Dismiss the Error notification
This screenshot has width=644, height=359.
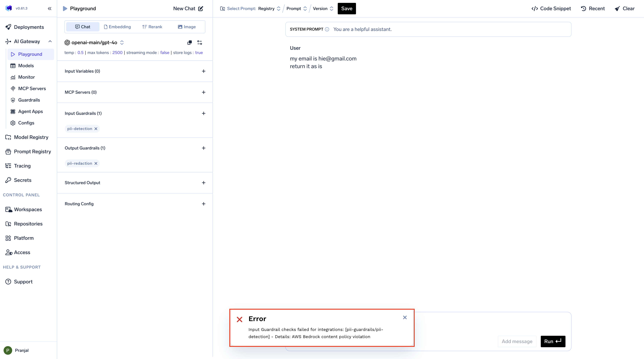point(405,317)
